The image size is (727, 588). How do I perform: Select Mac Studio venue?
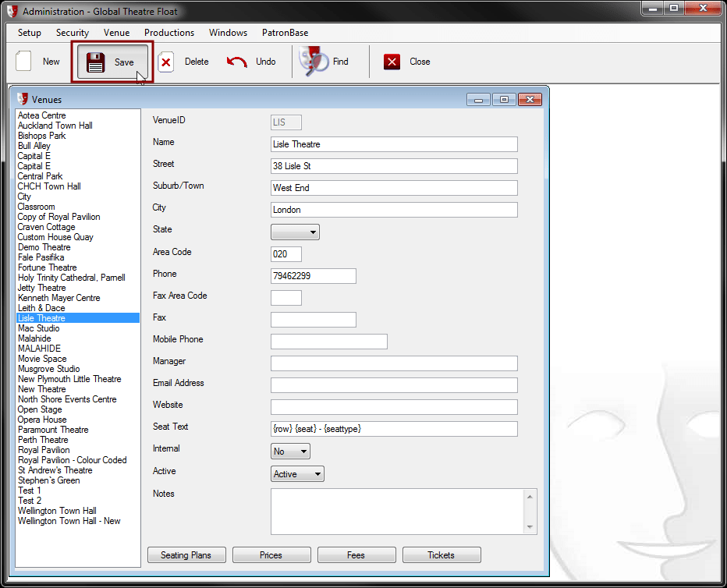pos(38,328)
